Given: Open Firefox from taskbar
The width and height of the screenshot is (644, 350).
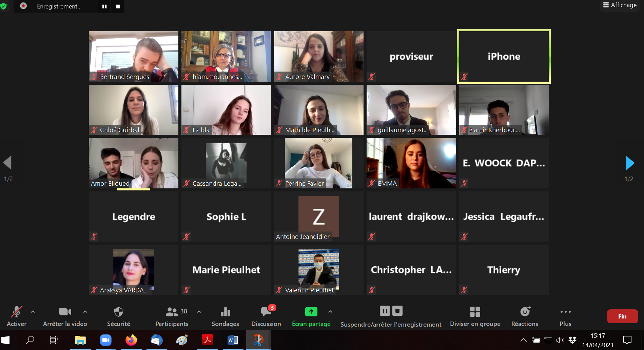Looking at the screenshot, I should point(131,340).
